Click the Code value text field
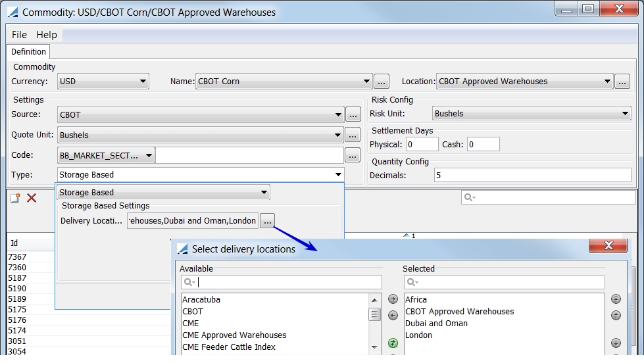 (x=250, y=156)
